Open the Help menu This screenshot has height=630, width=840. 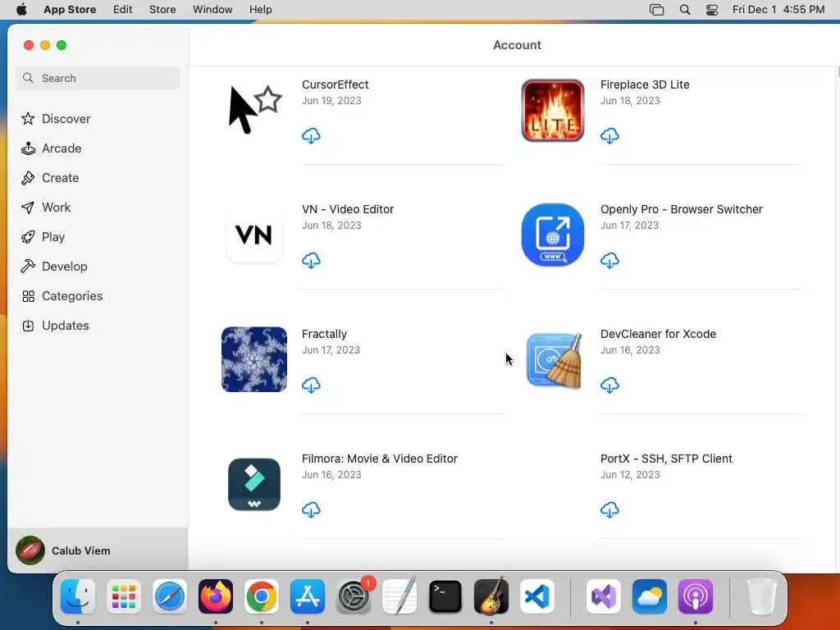tap(260, 10)
